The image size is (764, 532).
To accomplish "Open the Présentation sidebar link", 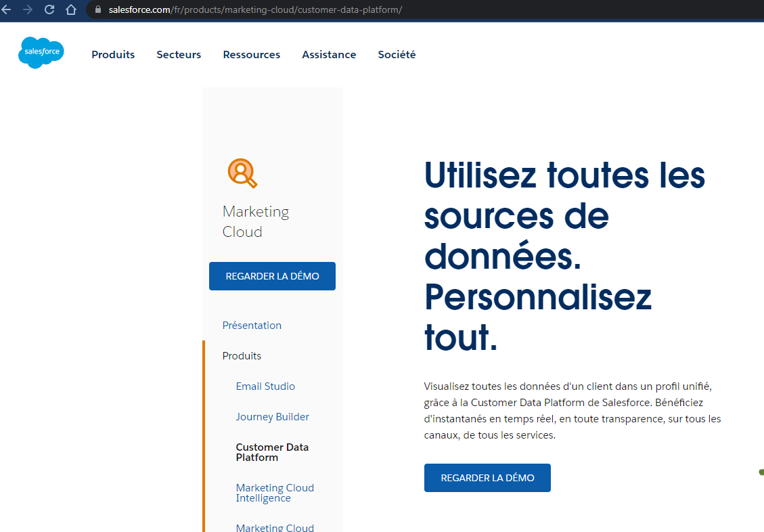I will [252, 326].
